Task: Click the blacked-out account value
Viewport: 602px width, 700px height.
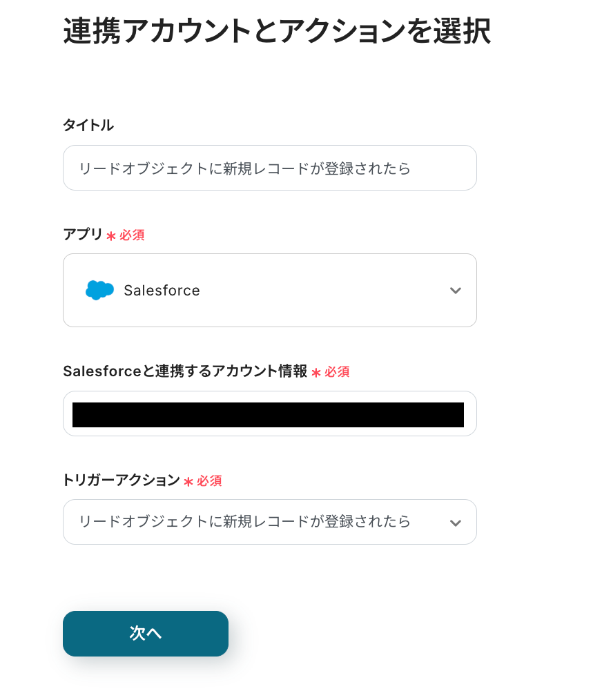Action: click(x=268, y=415)
